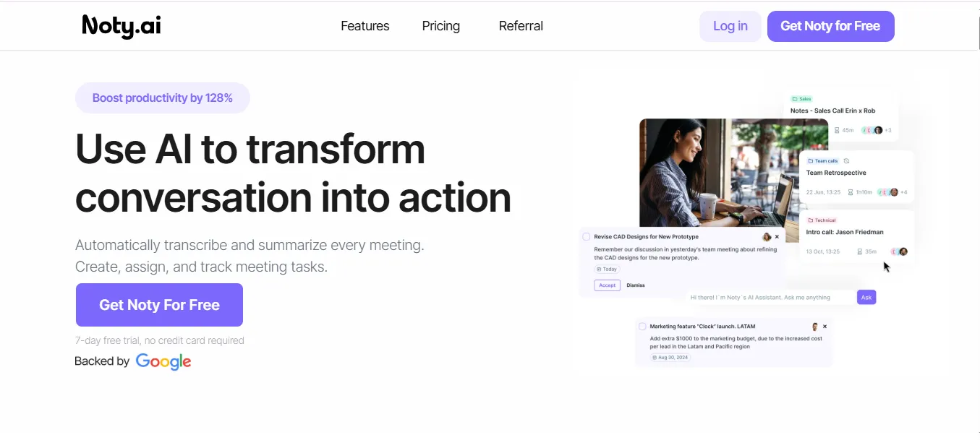Click assignee avatar on Revise CAD Designs card
This screenshot has width=980, height=440.
pyautogui.click(x=767, y=237)
